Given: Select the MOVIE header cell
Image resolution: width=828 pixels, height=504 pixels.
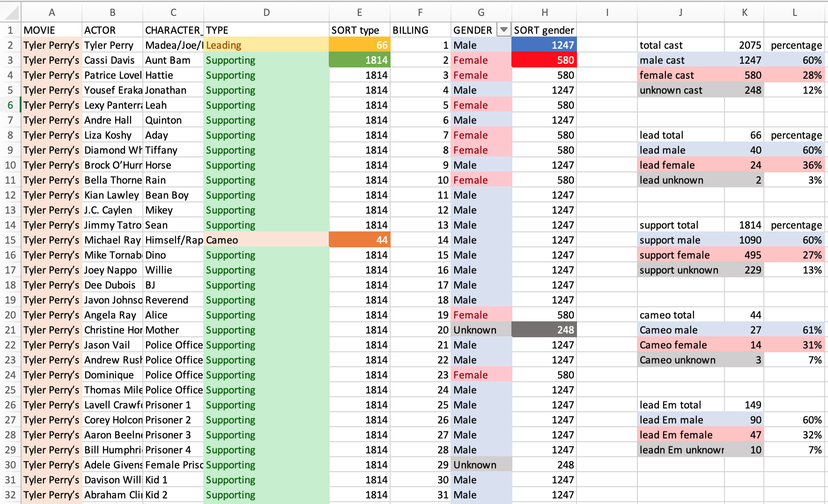Looking at the screenshot, I should click(52, 30).
